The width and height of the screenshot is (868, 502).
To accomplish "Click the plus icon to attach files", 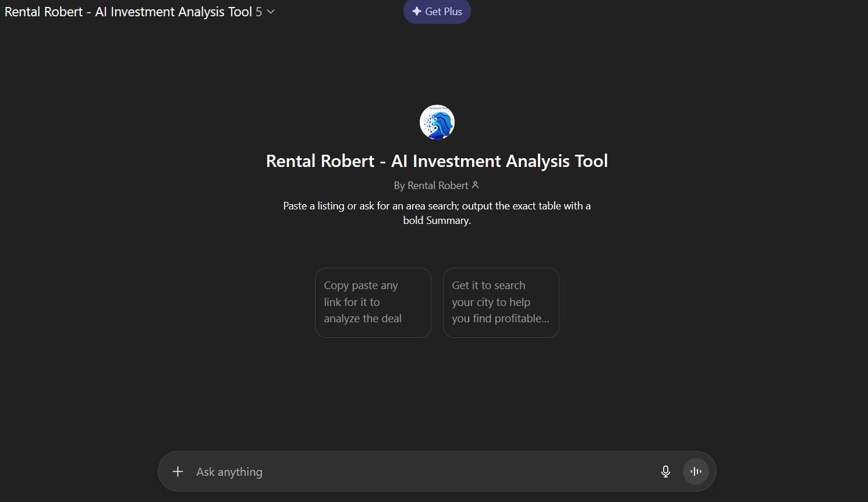I will pyautogui.click(x=178, y=472).
